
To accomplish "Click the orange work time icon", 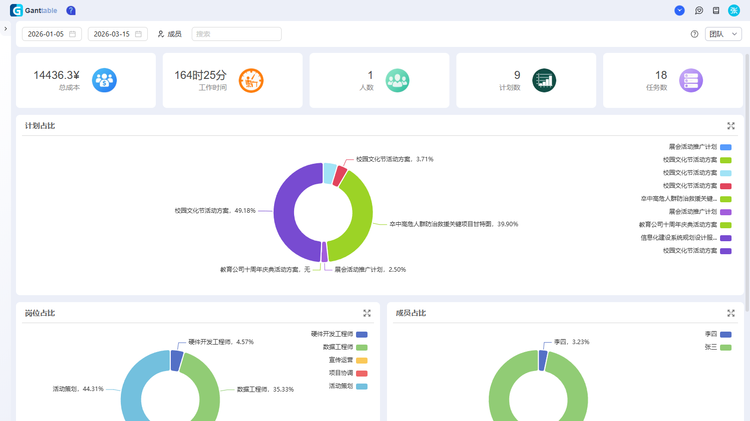I will point(251,80).
